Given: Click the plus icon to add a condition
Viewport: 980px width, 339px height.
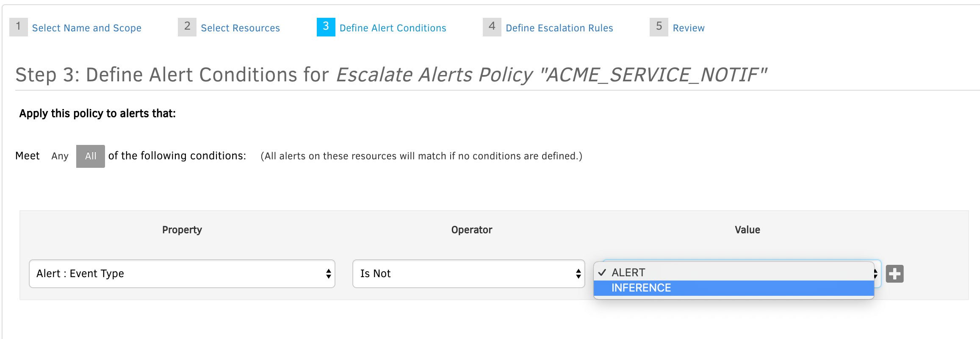Looking at the screenshot, I should [x=894, y=274].
